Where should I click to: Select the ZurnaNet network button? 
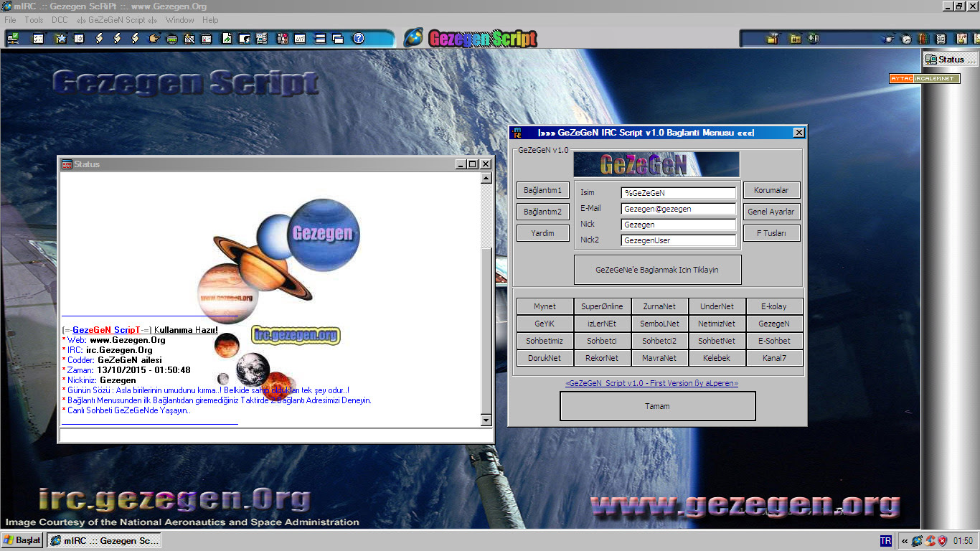pyautogui.click(x=660, y=306)
